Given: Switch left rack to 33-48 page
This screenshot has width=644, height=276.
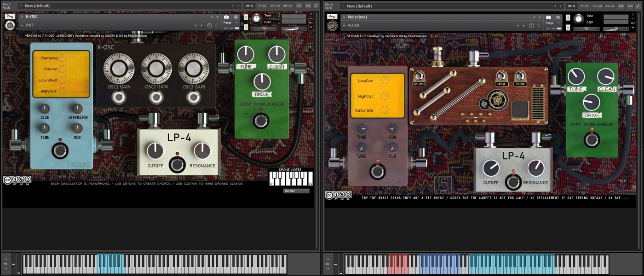Looking at the screenshot, I should point(275,6).
